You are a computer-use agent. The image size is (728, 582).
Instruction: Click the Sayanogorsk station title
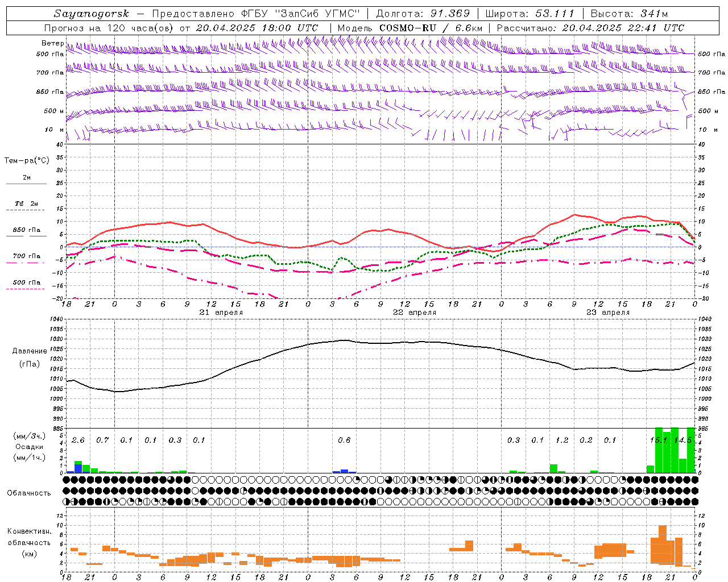coord(92,14)
